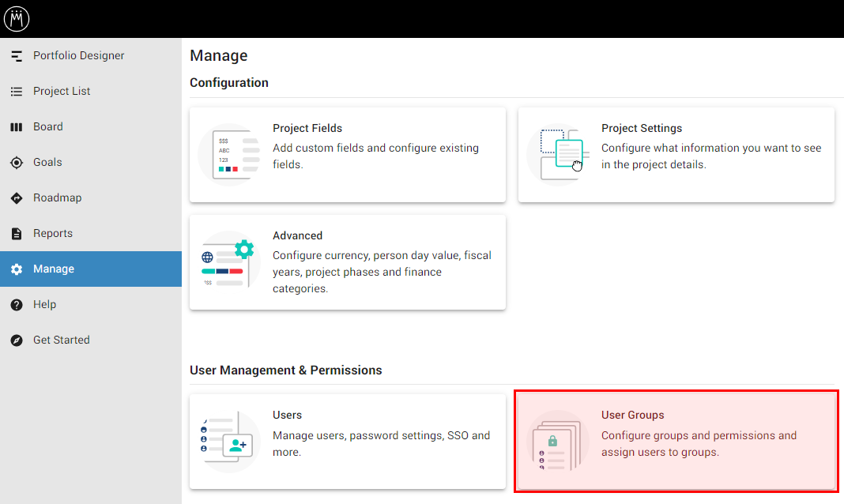The height and width of the screenshot is (504, 844).
Task: Click the Get Started compass icon
Action: tap(17, 340)
